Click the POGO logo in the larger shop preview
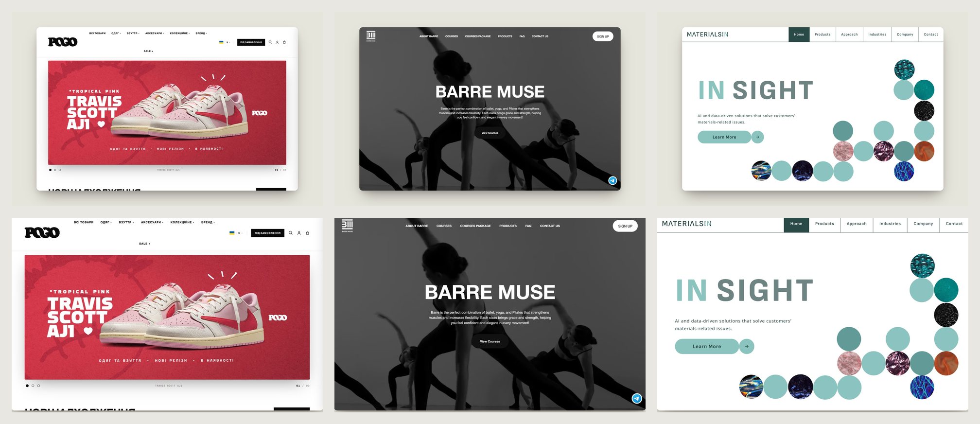 click(x=42, y=232)
